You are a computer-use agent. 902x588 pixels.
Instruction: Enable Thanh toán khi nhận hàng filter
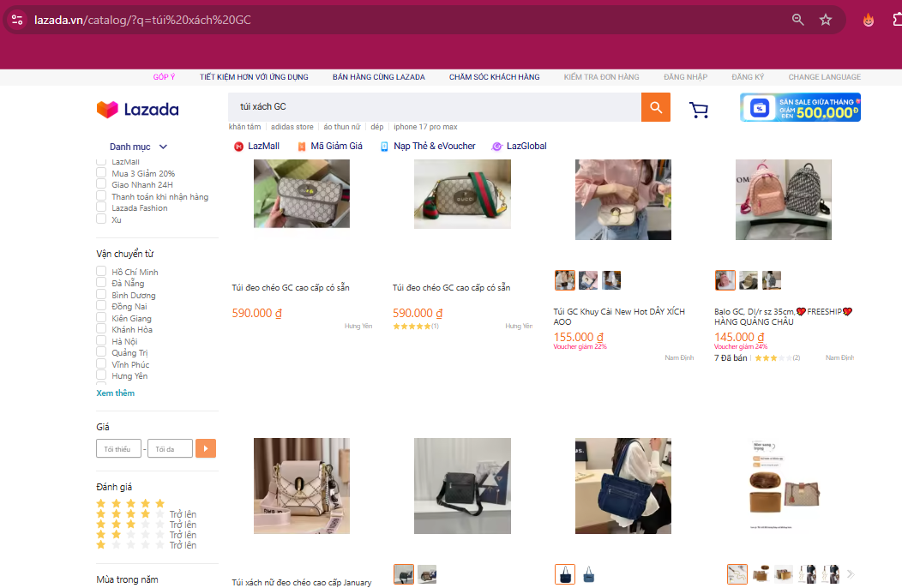pos(100,195)
